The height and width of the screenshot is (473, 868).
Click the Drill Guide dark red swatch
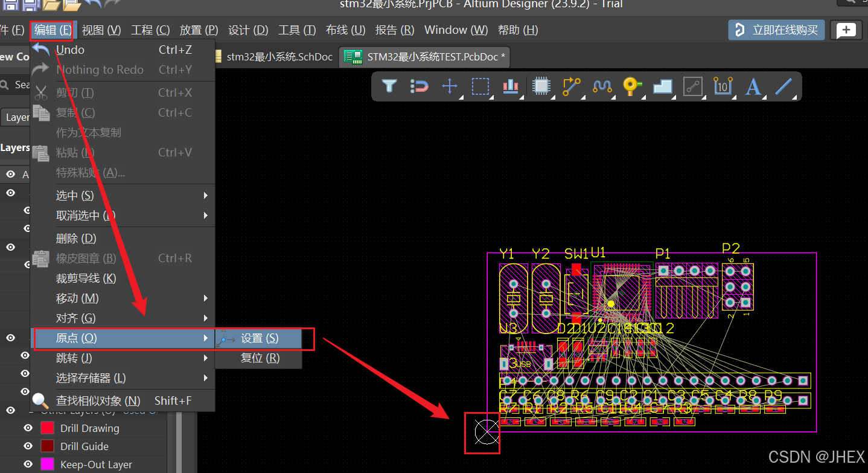click(48, 446)
